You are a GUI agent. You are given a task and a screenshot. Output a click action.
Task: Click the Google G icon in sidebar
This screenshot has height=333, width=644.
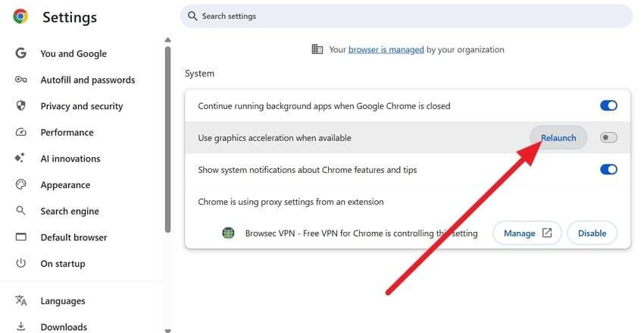click(20, 53)
